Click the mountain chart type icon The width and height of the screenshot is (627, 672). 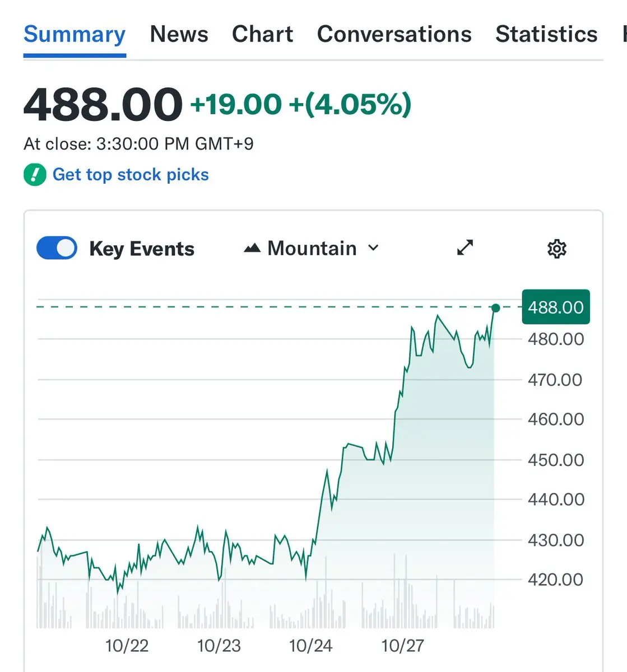(252, 248)
